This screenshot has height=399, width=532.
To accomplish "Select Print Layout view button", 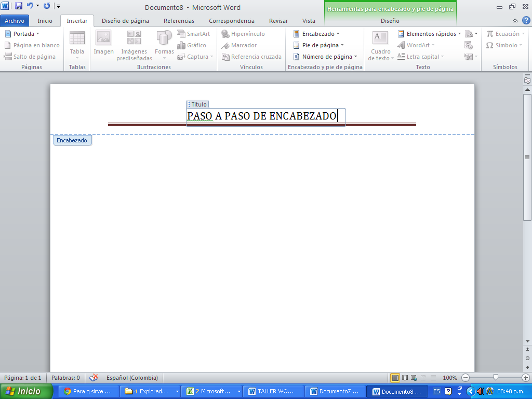I will pyautogui.click(x=395, y=378).
